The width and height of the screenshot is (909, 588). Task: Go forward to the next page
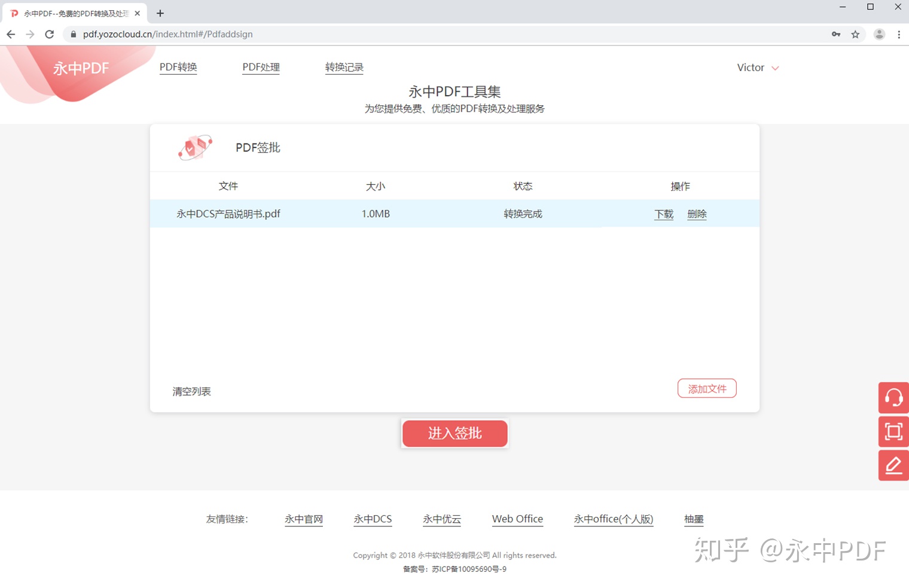click(x=30, y=34)
